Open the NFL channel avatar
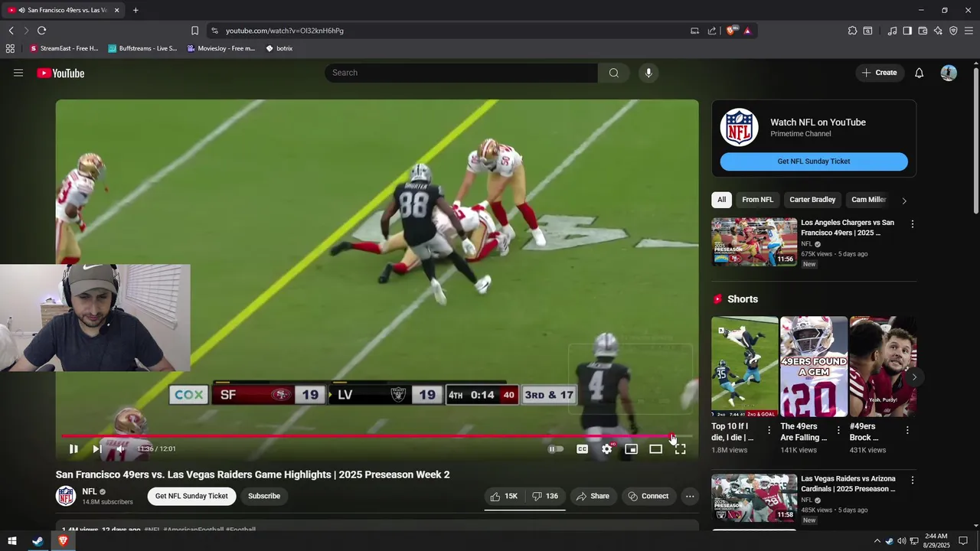Screen dimensions: 980x551 click(x=66, y=496)
